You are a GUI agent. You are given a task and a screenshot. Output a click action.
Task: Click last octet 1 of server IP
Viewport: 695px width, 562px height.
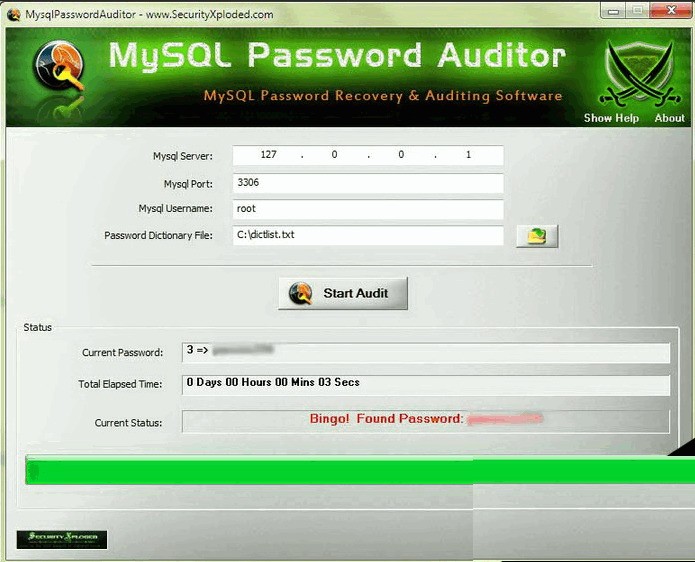point(468,155)
